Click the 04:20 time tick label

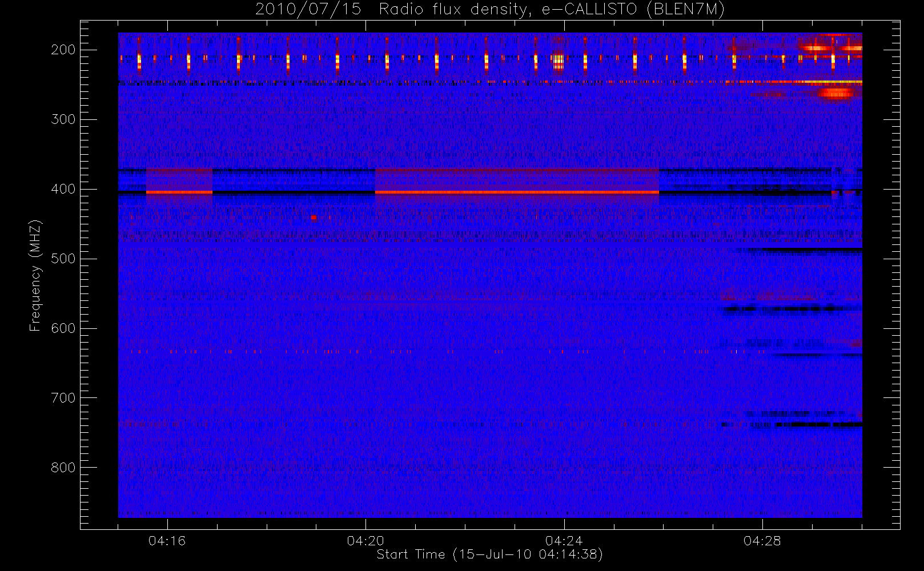point(365,541)
